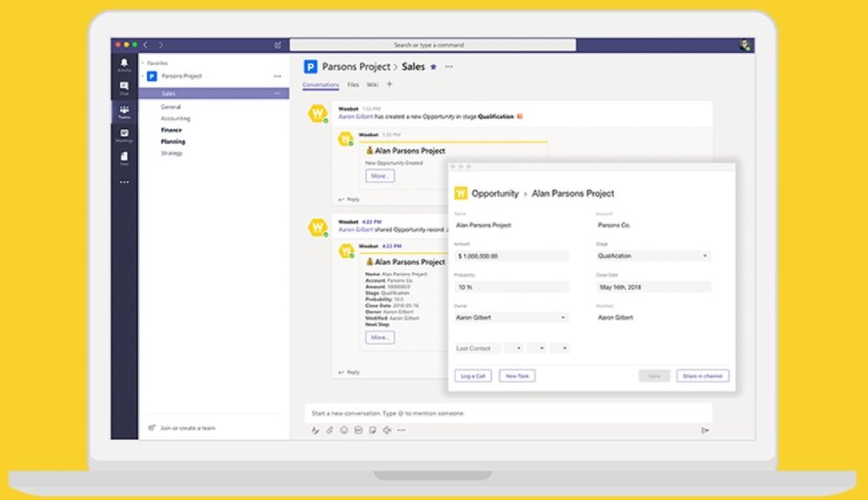Click the Meet now icon in the compose bar

pyautogui.click(x=387, y=431)
